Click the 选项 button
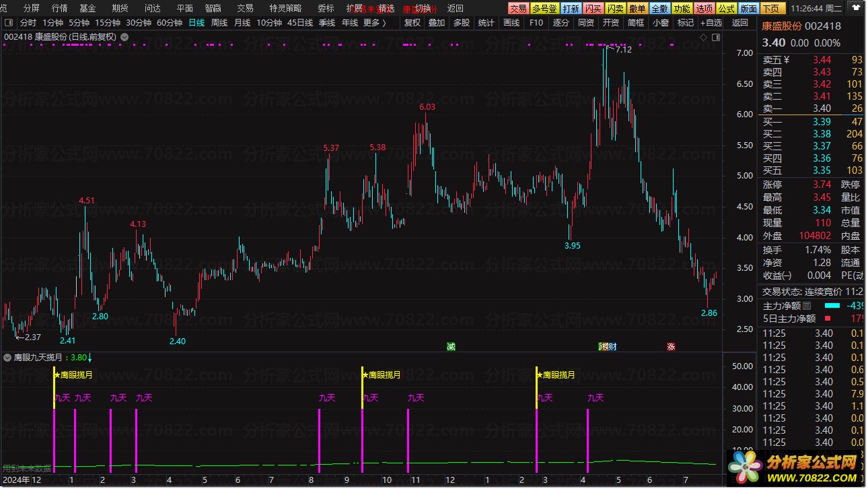868x489 pixels. point(704,9)
